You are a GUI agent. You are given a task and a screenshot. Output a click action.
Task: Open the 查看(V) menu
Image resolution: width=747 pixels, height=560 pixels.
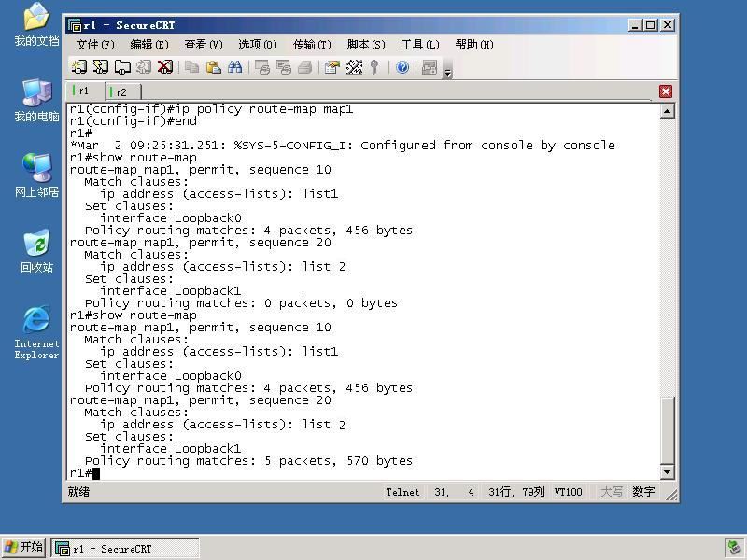pos(204,45)
